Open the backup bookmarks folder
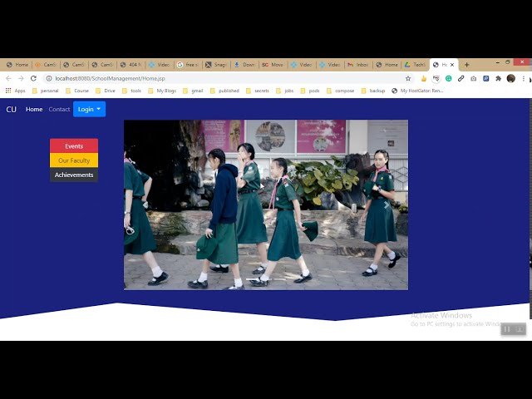 [373, 91]
